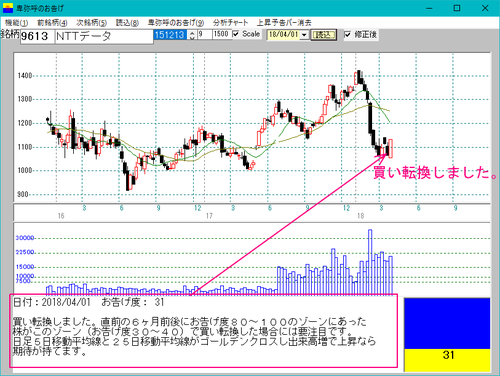Click the 1000 price axis label
This screenshot has width=500, height=376.
point(25,171)
